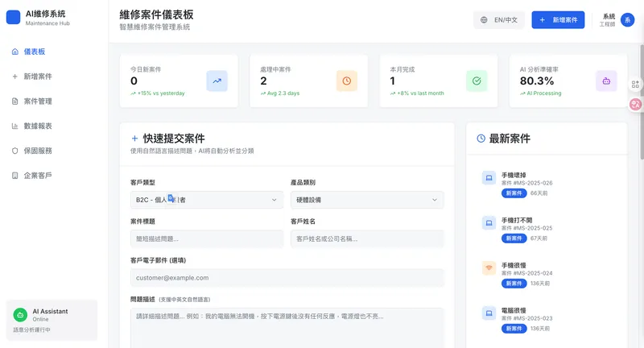
Task: Click the plus icon beside sidebar 新增案件
Action: pos(15,77)
